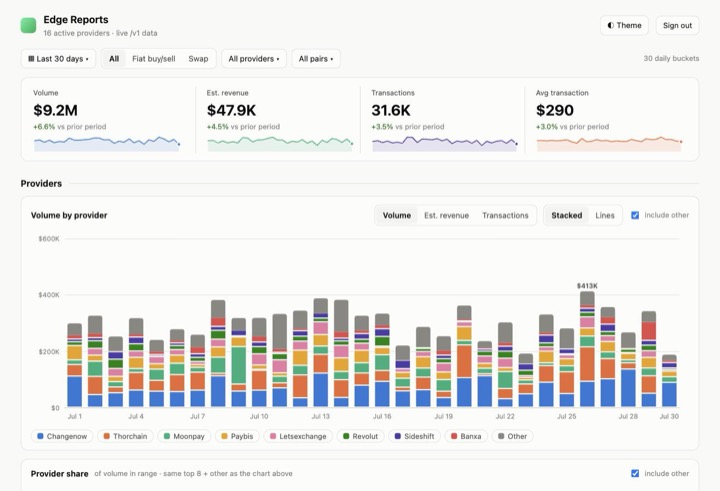Image resolution: width=720 pixels, height=491 pixels.
Task: Toggle the Paybis legend chip
Action: point(237,436)
